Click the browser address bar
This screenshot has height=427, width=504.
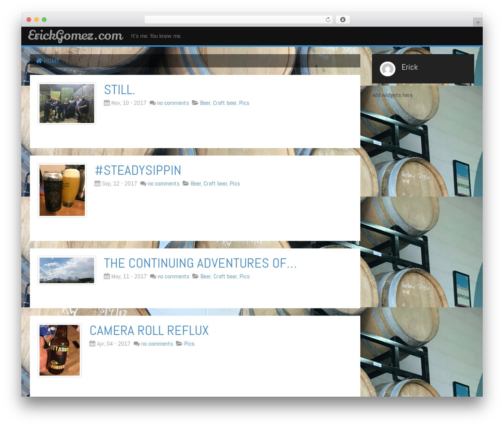tap(239, 20)
